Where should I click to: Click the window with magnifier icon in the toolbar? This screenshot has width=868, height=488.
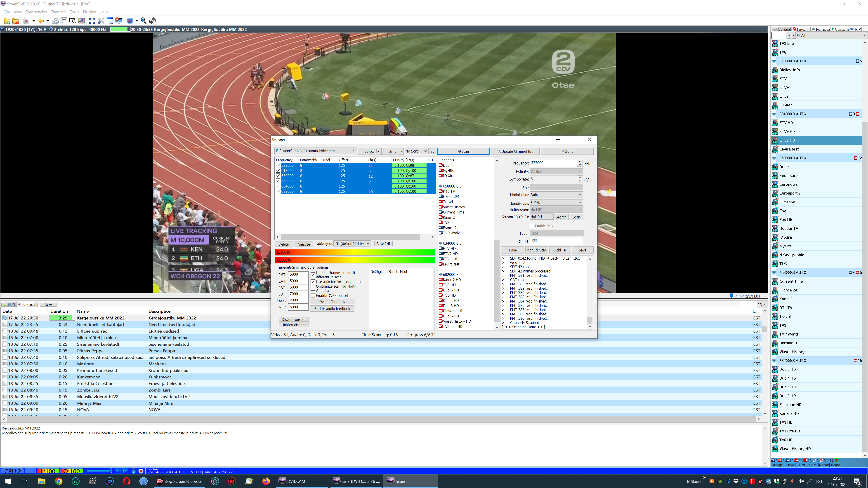click(72, 21)
